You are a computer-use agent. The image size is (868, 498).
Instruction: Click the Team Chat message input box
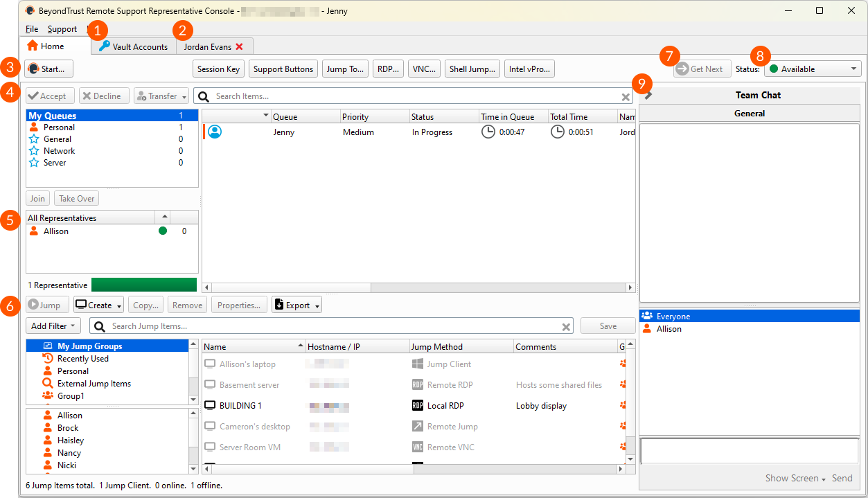pyautogui.click(x=748, y=451)
